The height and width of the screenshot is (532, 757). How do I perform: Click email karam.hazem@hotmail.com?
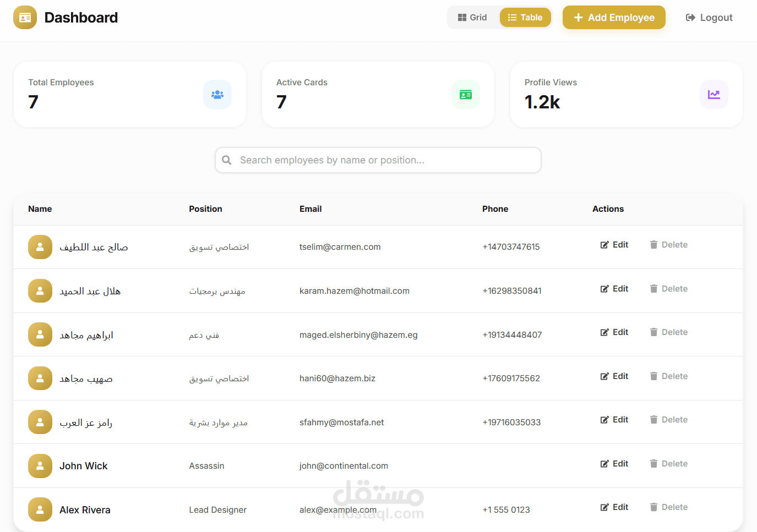click(x=355, y=291)
